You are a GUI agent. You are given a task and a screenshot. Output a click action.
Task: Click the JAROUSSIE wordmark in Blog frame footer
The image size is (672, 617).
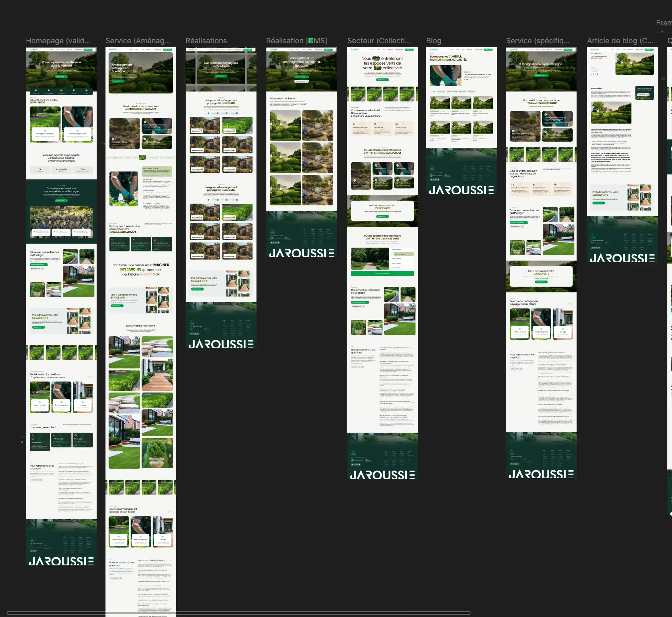click(x=461, y=190)
